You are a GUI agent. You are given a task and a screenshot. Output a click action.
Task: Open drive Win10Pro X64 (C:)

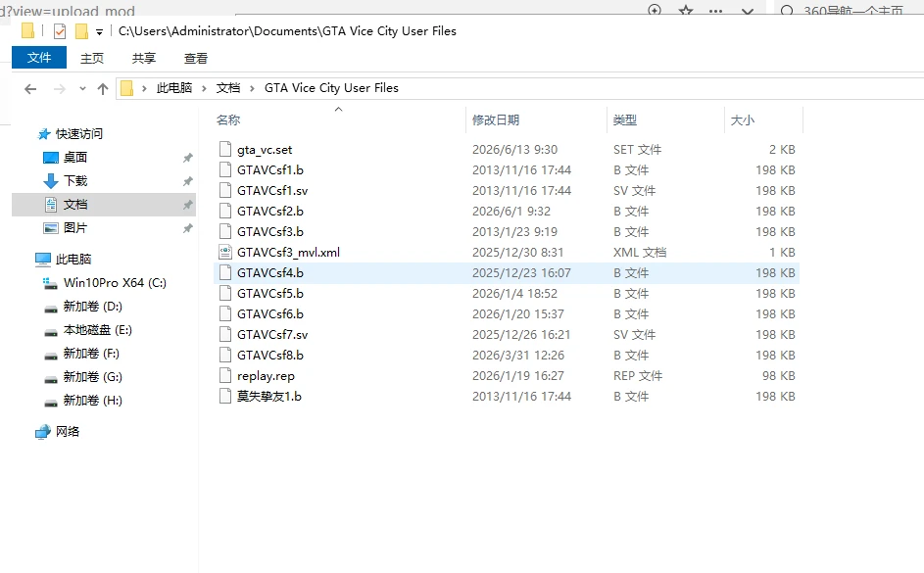click(x=115, y=283)
